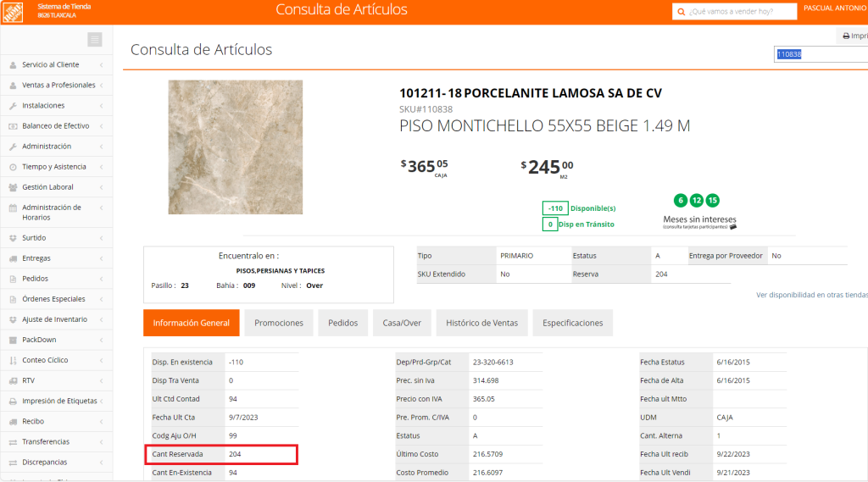Expand Servicio al Cliente chevron

coord(102,64)
